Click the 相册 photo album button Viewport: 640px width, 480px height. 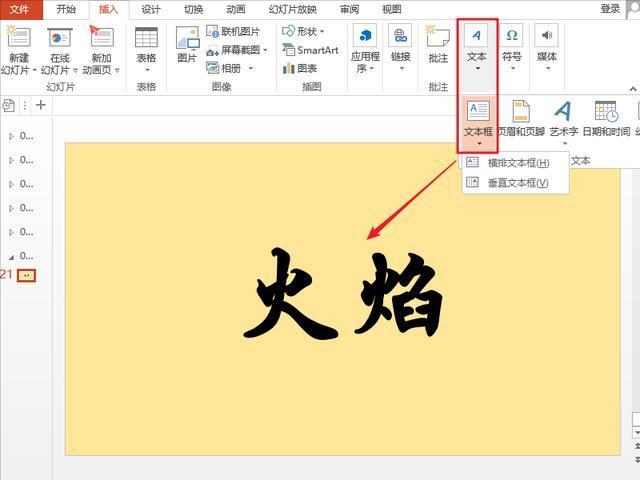click(x=224, y=68)
